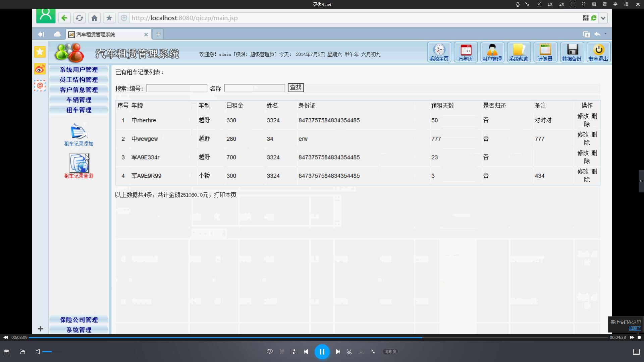Click 修改 for the 军A9E334r row
This screenshot has width=644, height=362.
(583, 153)
